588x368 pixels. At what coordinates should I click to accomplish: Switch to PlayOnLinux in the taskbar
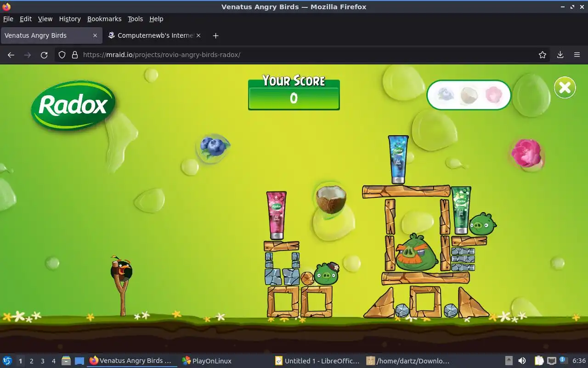pyautogui.click(x=207, y=361)
